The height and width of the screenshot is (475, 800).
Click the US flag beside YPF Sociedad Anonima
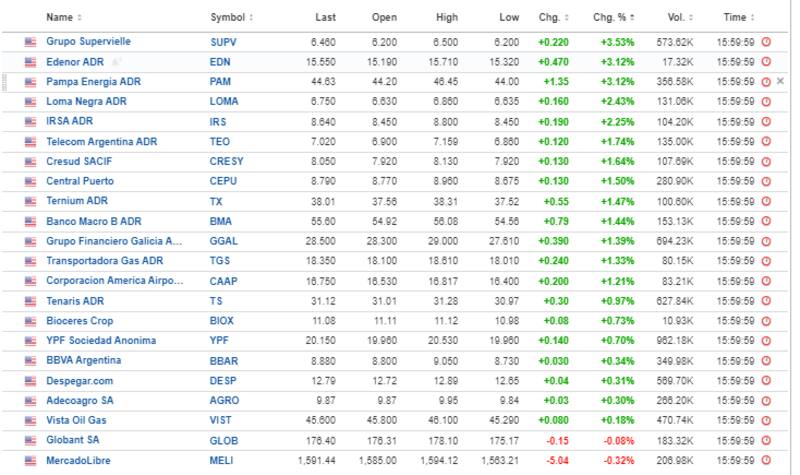tap(31, 341)
